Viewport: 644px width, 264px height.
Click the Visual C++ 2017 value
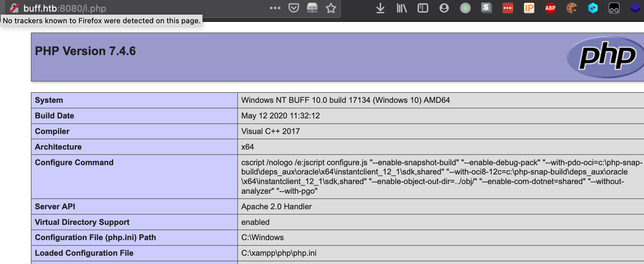coord(271,131)
